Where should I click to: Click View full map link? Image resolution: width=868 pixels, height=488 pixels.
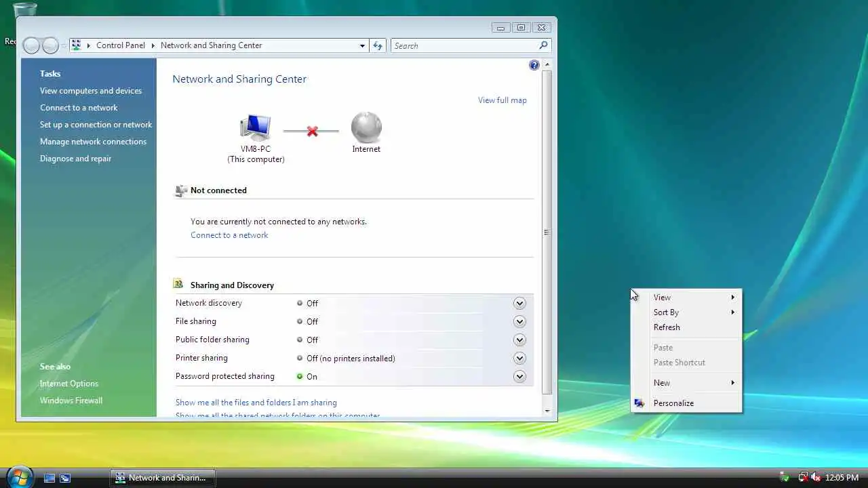502,100
